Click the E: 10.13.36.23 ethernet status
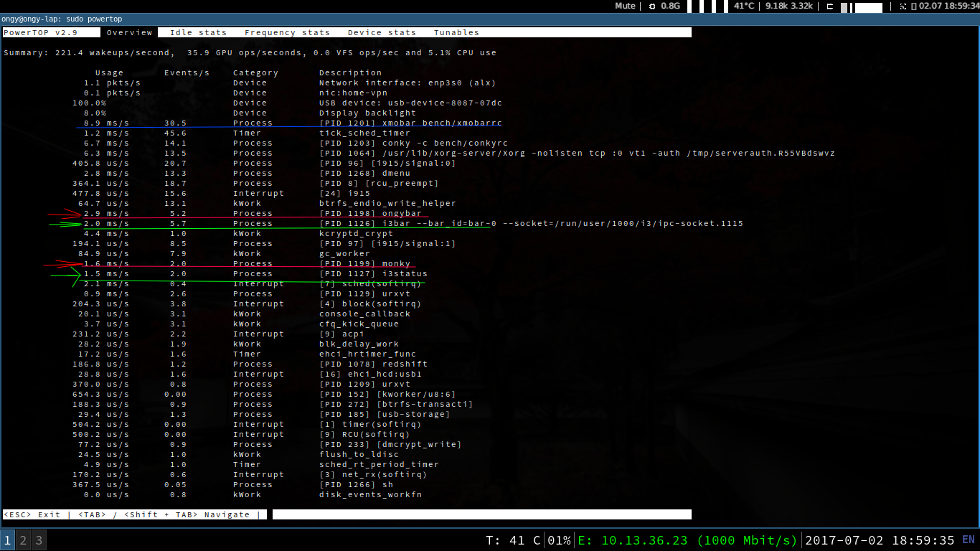The width and height of the screenshot is (980, 551). (687, 540)
